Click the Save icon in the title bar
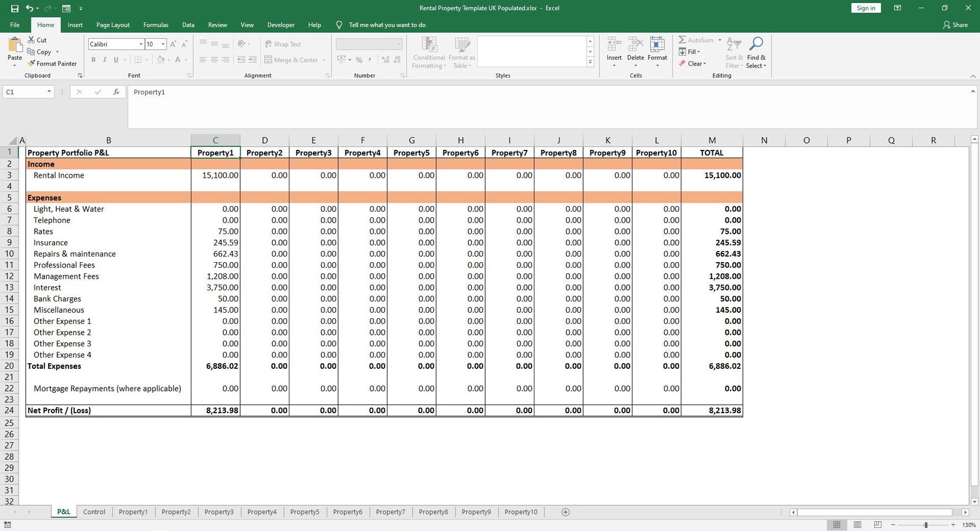Viewport: 980px width, 531px height. click(15, 9)
